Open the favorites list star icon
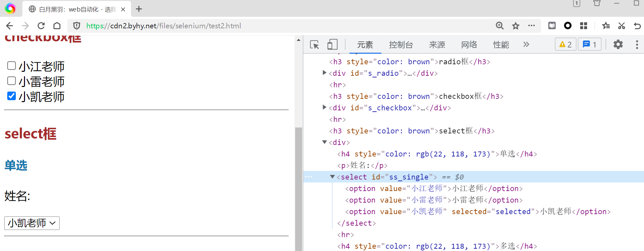The image size is (644, 251). (x=606, y=26)
